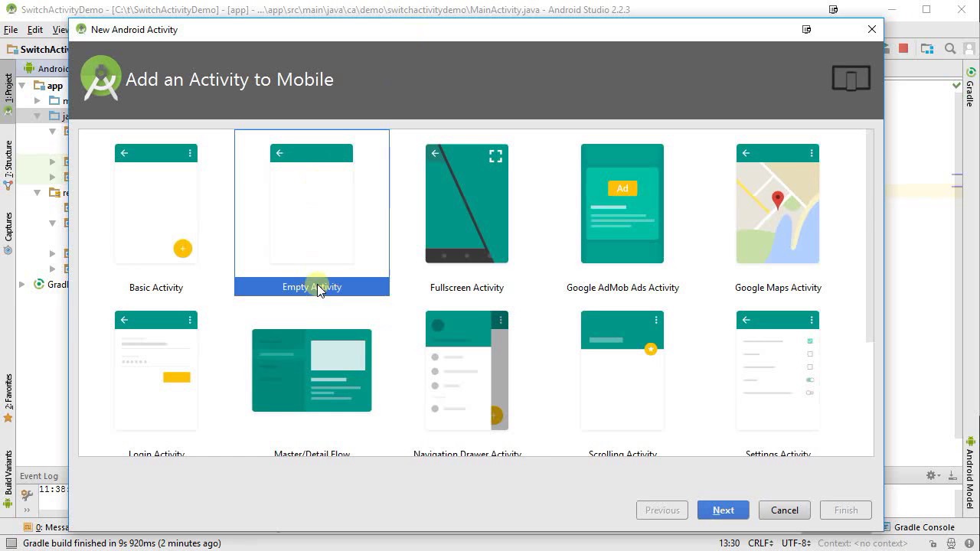Choose the Master/Detail Flow template
This screenshot has width=980, height=551.
coord(312,370)
